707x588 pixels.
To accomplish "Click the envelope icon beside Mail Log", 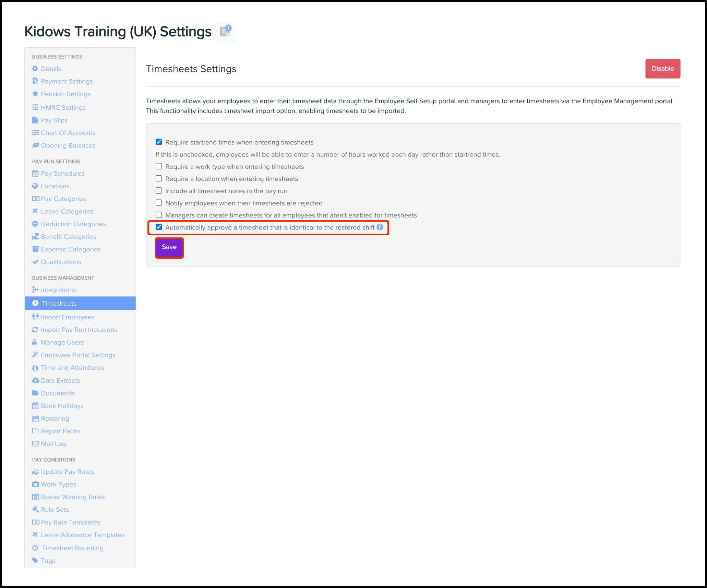I will (x=35, y=444).
